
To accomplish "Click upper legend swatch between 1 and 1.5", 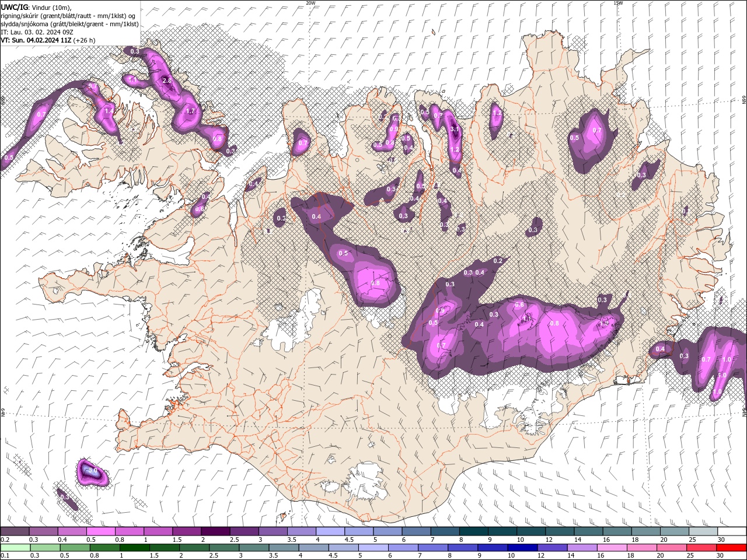I will (158, 531).
